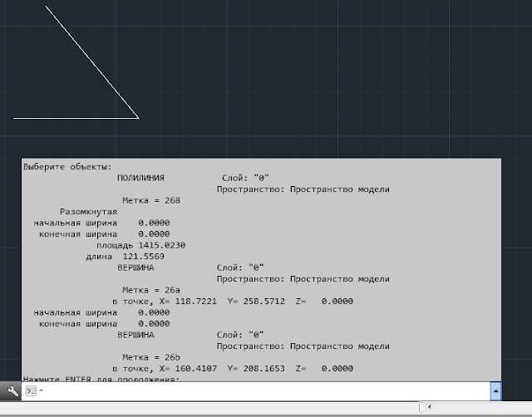Click the 'Метка = 26b' line
The width and height of the screenshot is (532, 417).
pos(151,357)
